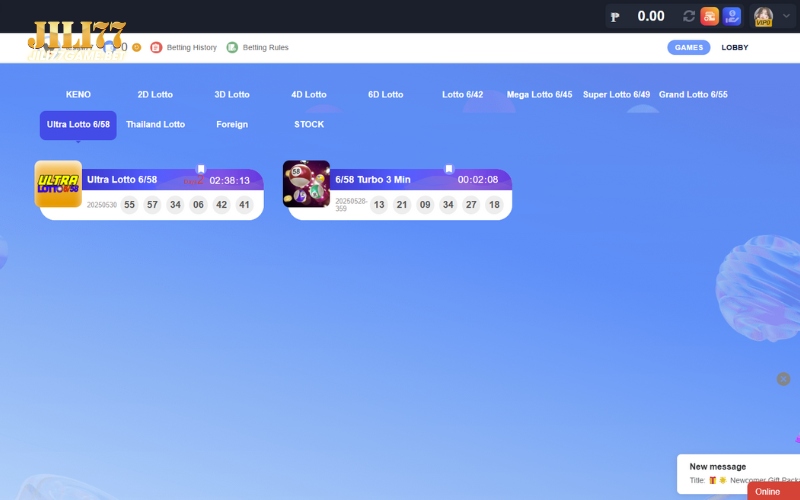The height and width of the screenshot is (500, 800).
Task: Select the Grand Lotto 6/55 tab
Action: pyautogui.click(x=693, y=94)
